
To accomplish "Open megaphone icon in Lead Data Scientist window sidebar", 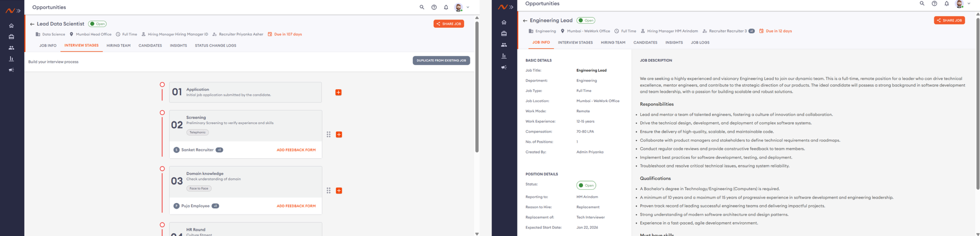I will (11, 70).
